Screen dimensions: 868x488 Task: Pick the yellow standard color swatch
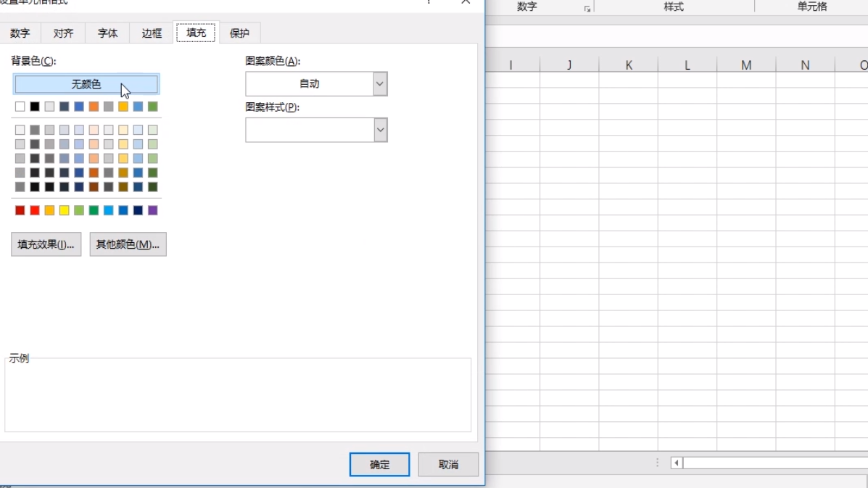coord(64,210)
